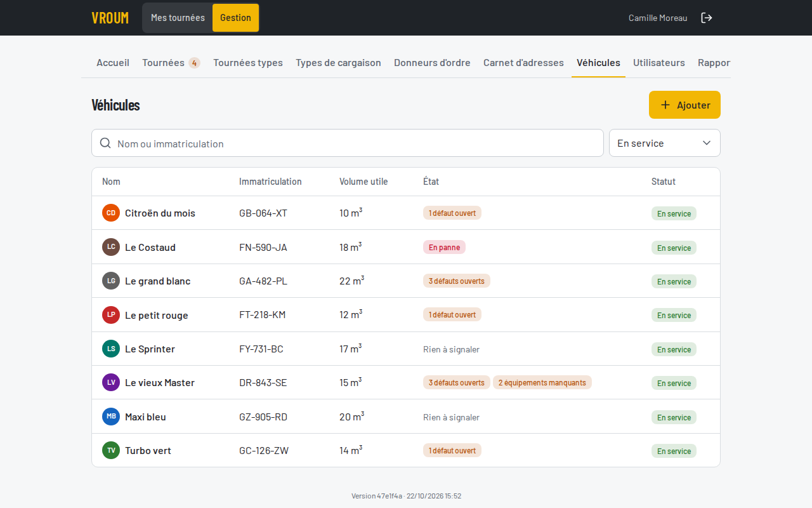The height and width of the screenshot is (508, 812).
Task: Click the MB avatar for Maxi bleu
Action: 111,417
